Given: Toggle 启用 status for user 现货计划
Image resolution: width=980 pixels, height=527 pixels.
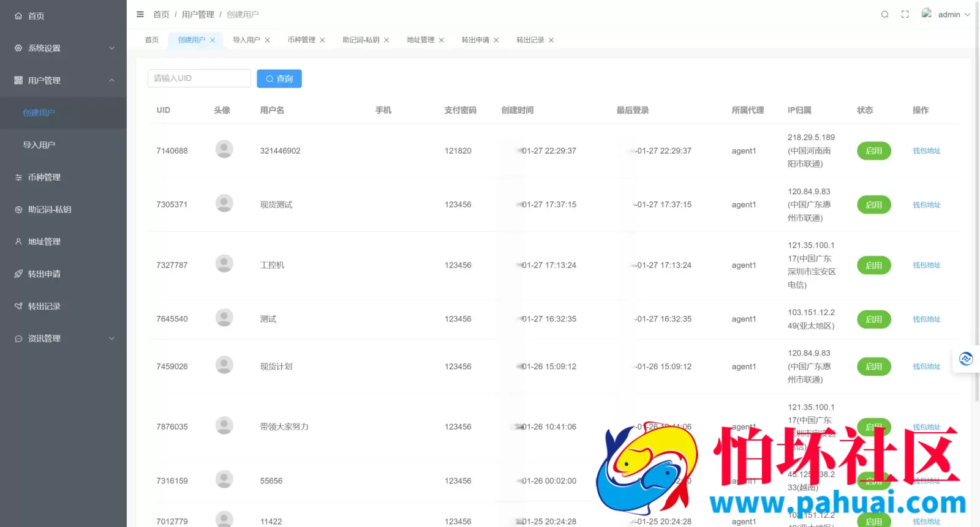Looking at the screenshot, I should [x=874, y=366].
